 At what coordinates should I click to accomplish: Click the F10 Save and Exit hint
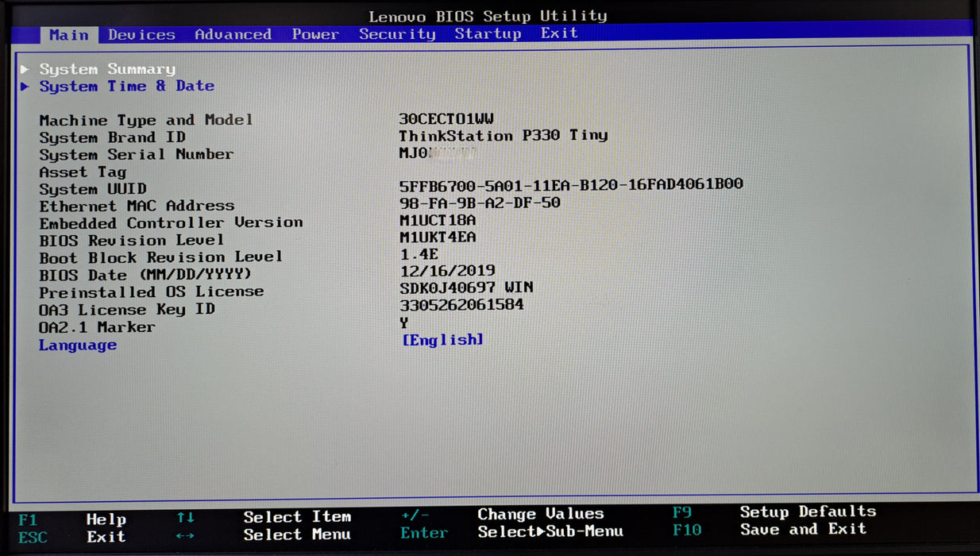[x=770, y=529]
